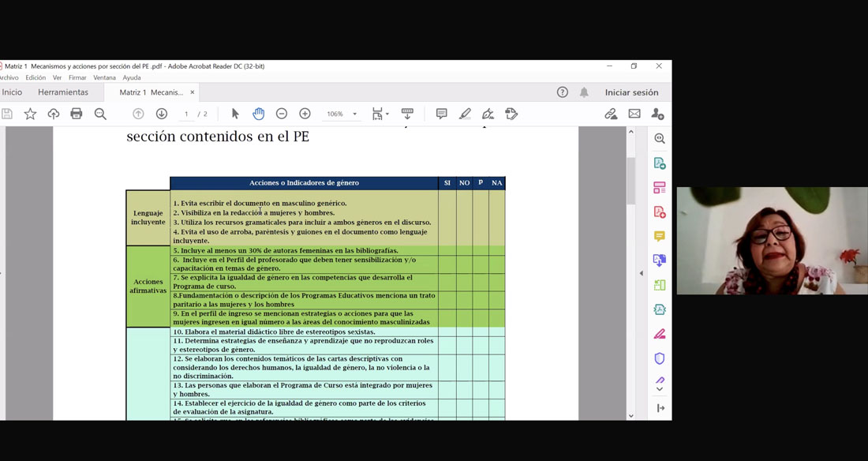
Task: Open the Combine Files tool in the sidebar
Action: (660, 260)
